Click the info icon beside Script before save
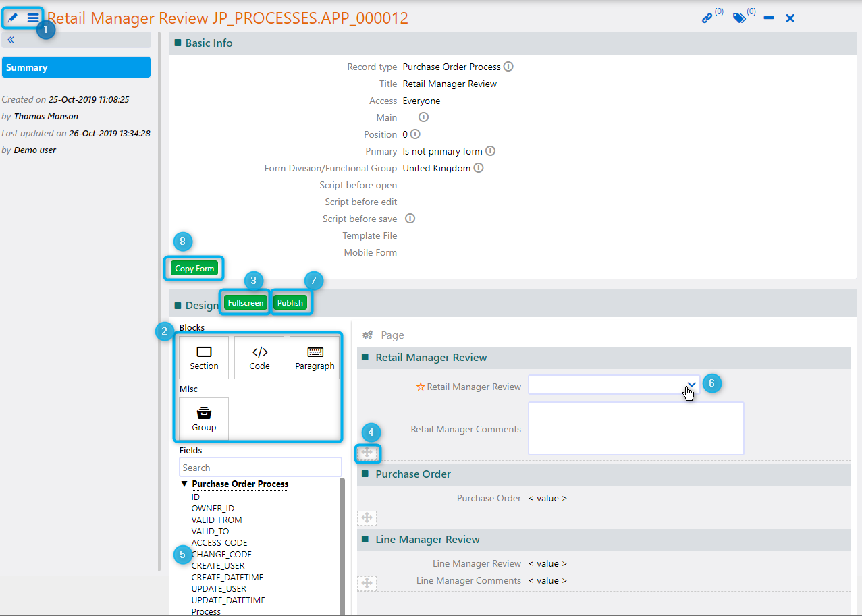Viewport: 862px width, 616px height. coord(410,219)
